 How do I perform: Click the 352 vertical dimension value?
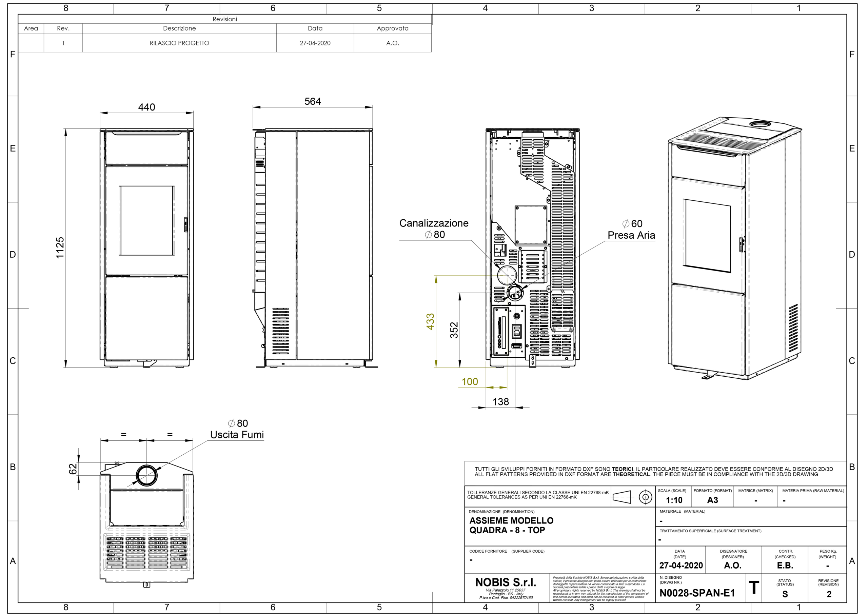[454, 330]
